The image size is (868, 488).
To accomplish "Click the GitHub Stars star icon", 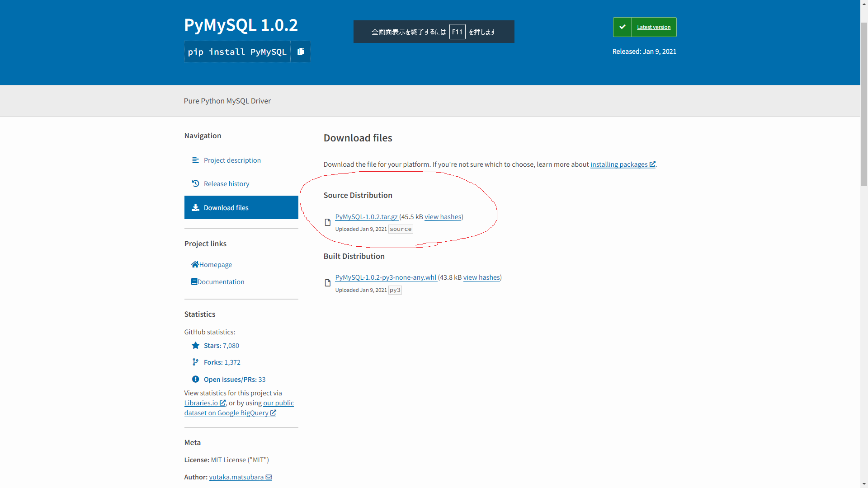I will pyautogui.click(x=195, y=345).
